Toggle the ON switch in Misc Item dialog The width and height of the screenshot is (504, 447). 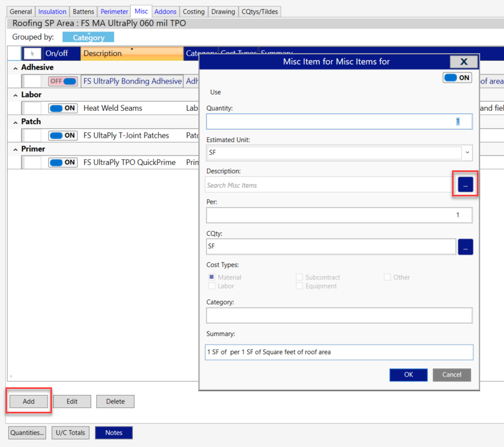pyautogui.click(x=457, y=78)
